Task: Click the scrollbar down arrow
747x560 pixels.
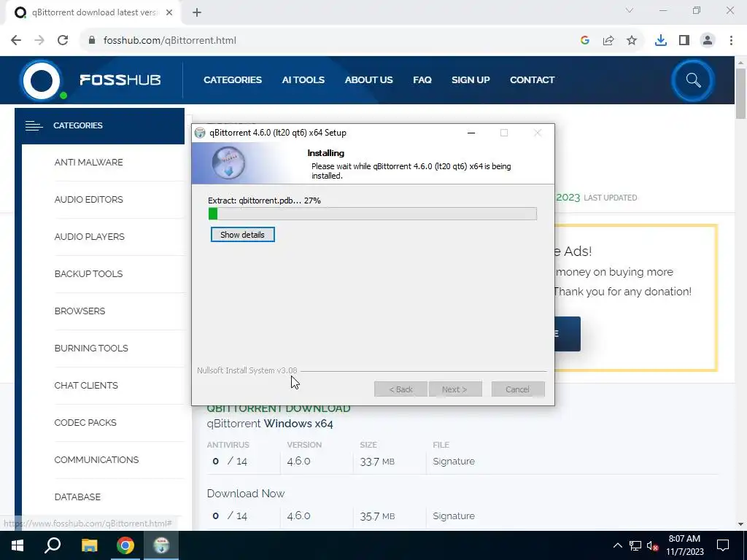Action: [740, 524]
